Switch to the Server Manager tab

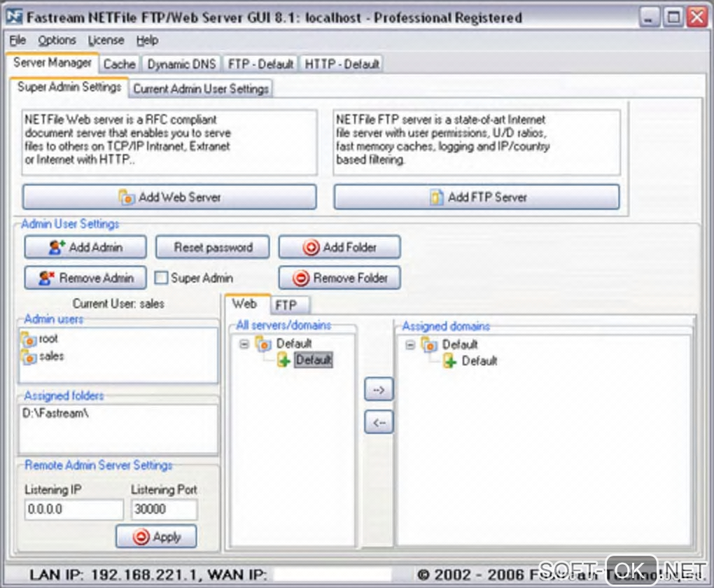tap(52, 62)
